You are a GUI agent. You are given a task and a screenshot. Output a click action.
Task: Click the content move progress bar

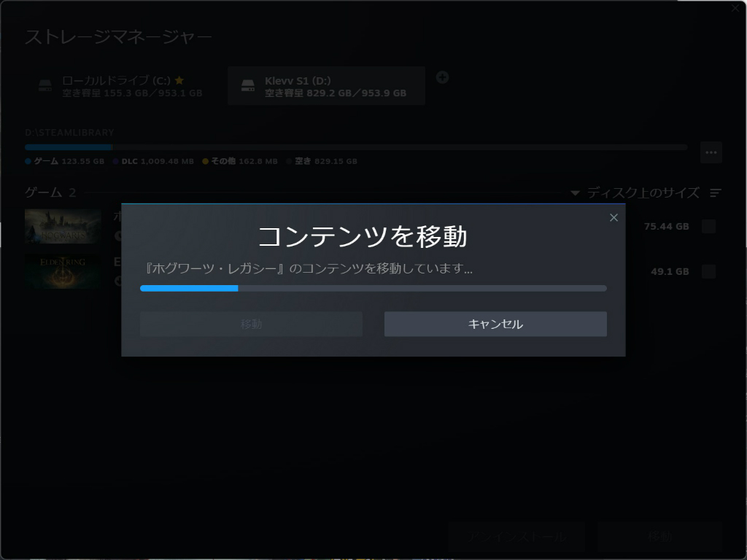click(x=373, y=288)
